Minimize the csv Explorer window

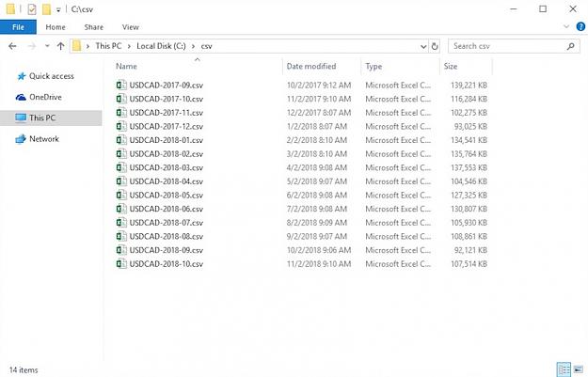[x=514, y=9]
